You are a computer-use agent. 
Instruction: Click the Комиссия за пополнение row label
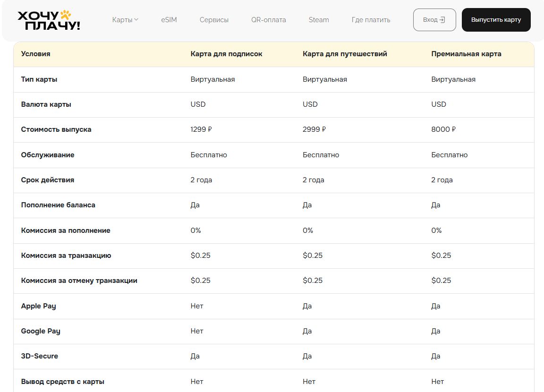pyautogui.click(x=66, y=230)
